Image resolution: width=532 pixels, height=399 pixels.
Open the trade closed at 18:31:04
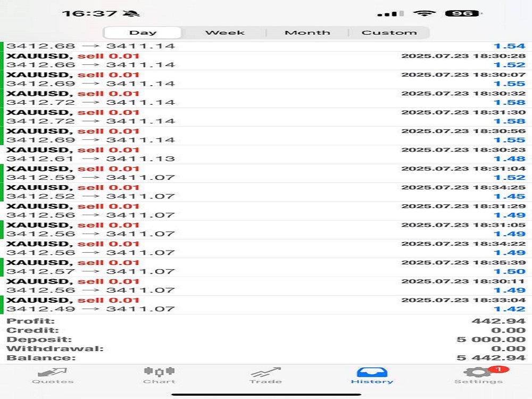pyautogui.click(x=266, y=173)
